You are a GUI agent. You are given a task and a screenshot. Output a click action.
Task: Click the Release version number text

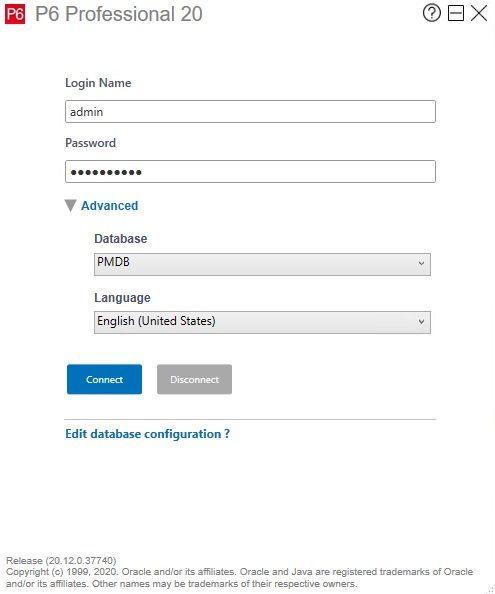tap(61, 561)
